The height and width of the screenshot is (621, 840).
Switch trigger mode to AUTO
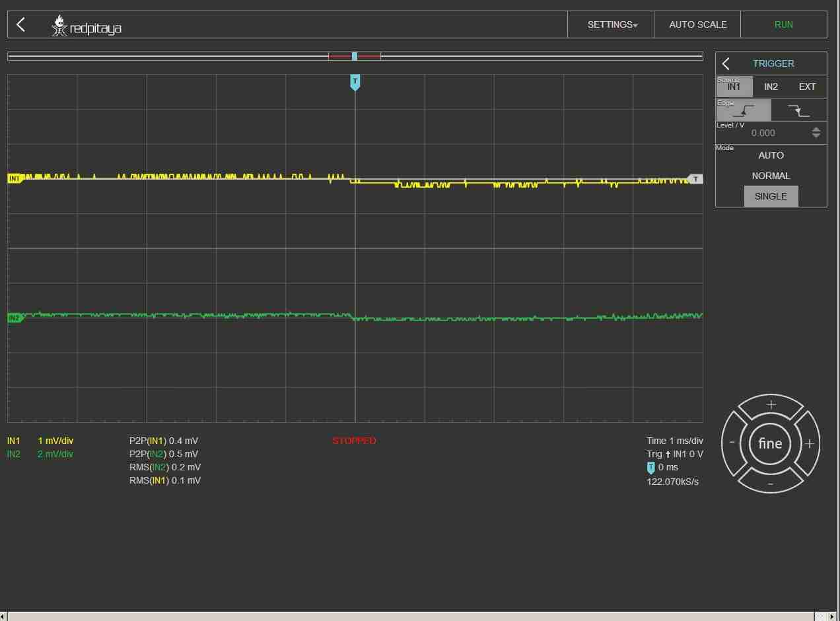[x=771, y=155]
